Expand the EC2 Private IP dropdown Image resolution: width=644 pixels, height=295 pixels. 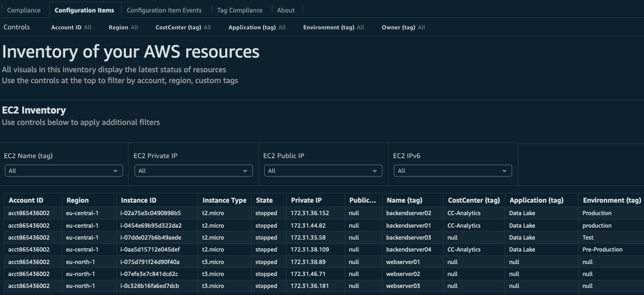[194, 171]
